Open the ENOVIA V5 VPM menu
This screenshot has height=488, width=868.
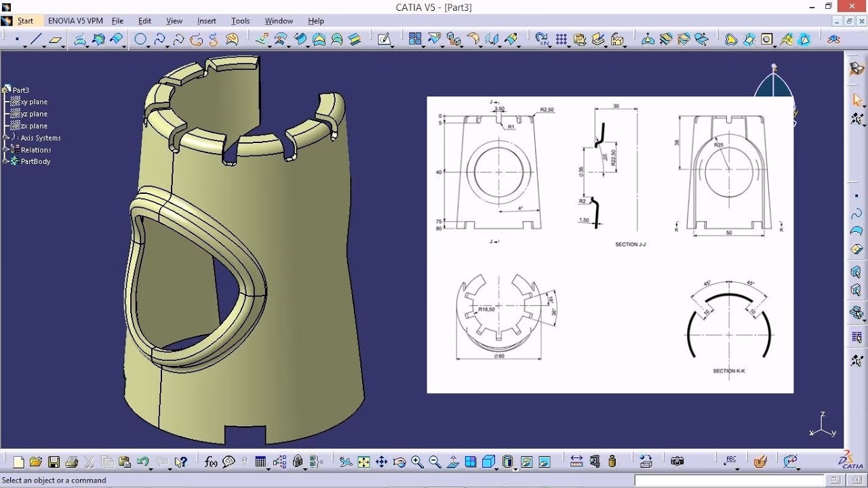(x=75, y=20)
